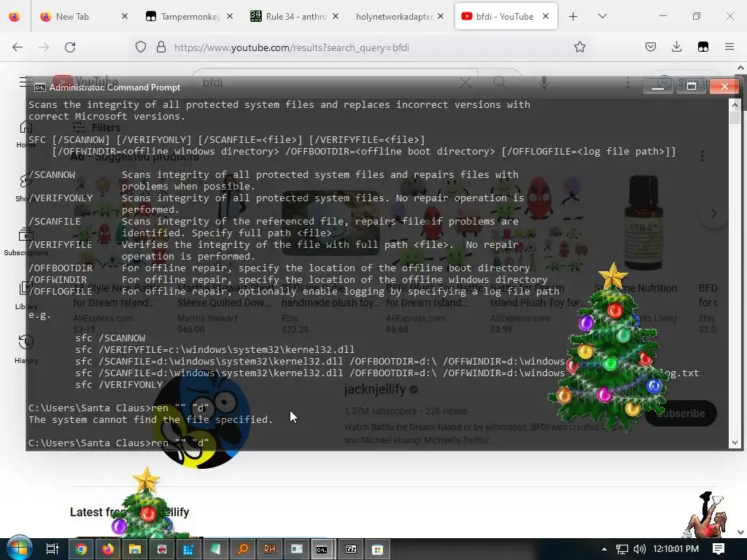747x560 pixels.
Task: Close the holynetworkadapter tab
Action: [441, 17]
